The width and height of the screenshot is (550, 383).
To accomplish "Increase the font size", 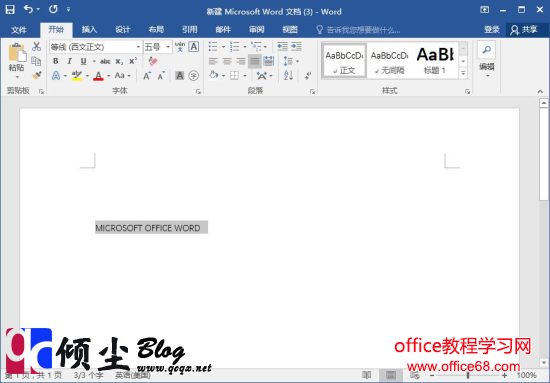I will (x=147, y=76).
